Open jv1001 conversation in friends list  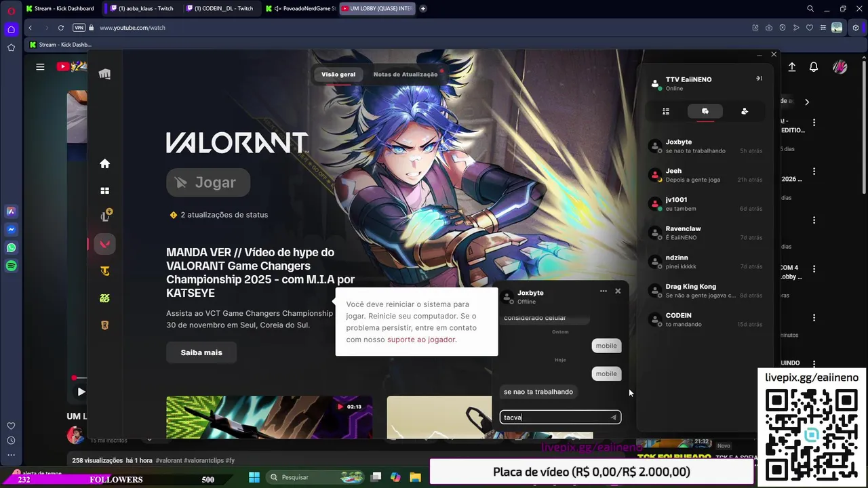(x=705, y=204)
